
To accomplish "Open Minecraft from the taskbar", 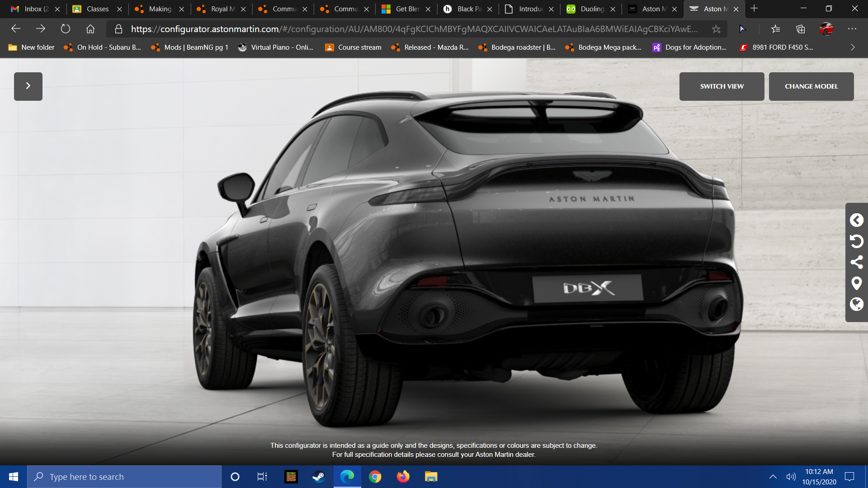I will (x=291, y=477).
